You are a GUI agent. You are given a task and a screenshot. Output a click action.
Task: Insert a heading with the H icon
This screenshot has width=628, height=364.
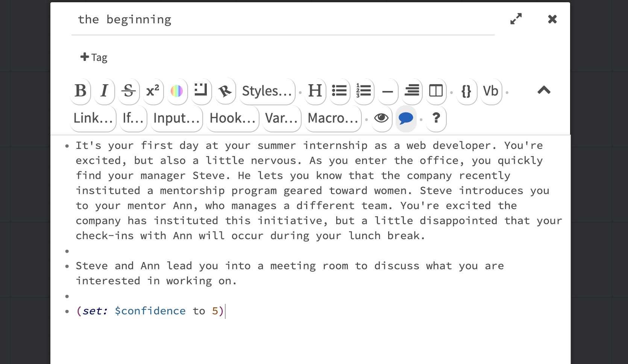pyautogui.click(x=315, y=91)
